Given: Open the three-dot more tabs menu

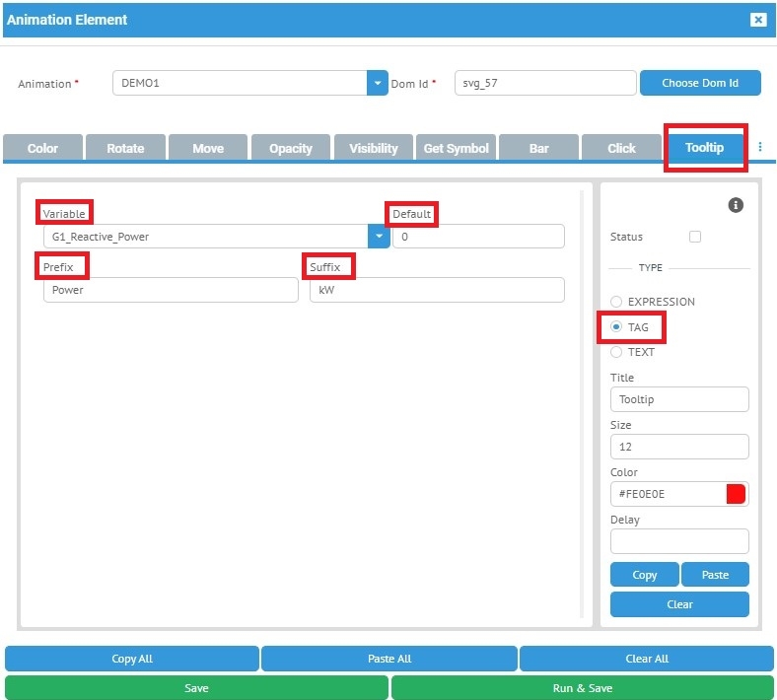Looking at the screenshot, I should click(760, 147).
